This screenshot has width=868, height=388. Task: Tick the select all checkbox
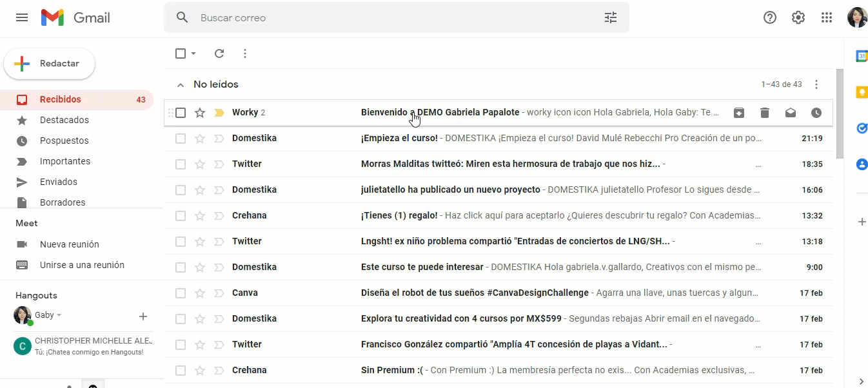pyautogui.click(x=181, y=53)
